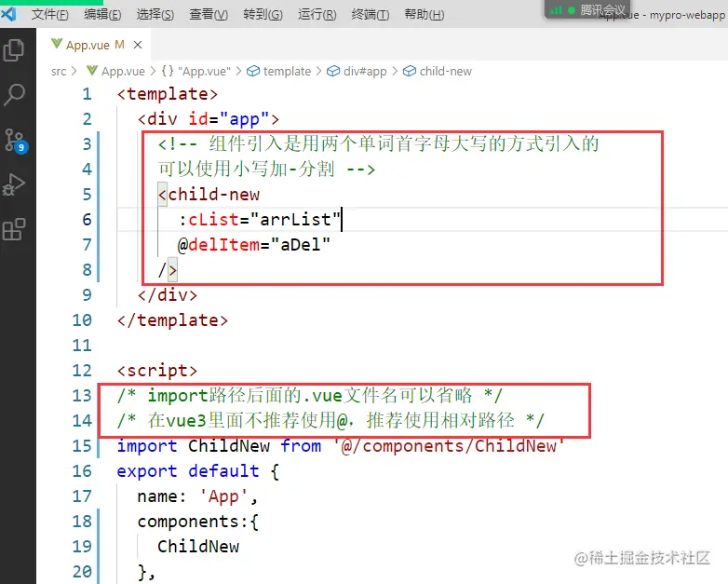Click the </div> closing tag on line 9

point(168,294)
